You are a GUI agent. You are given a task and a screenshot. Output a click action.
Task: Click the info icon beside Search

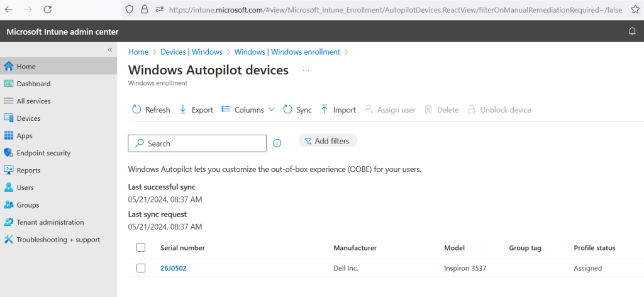[277, 143]
